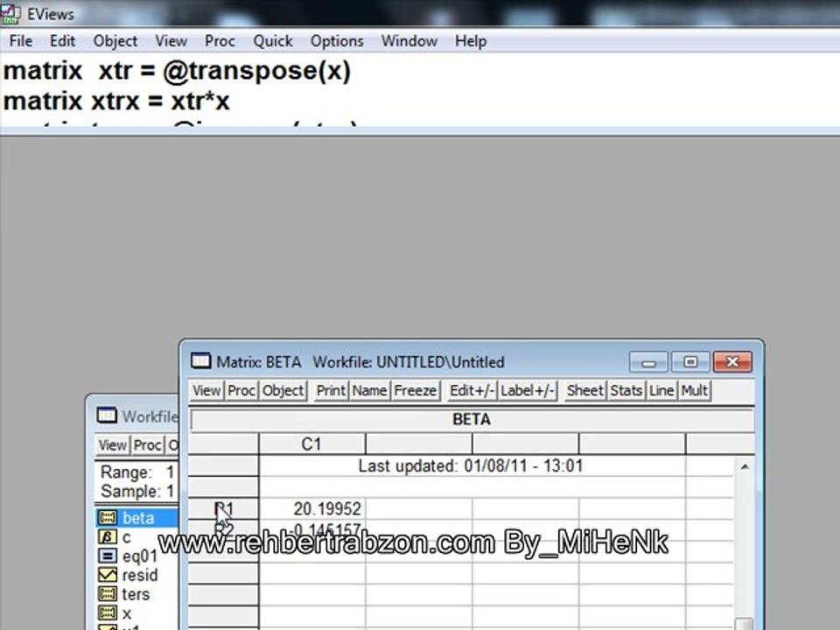The width and height of the screenshot is (840, 630).
Task: Open the View menu in the menu bar
Action: [171, 41]
